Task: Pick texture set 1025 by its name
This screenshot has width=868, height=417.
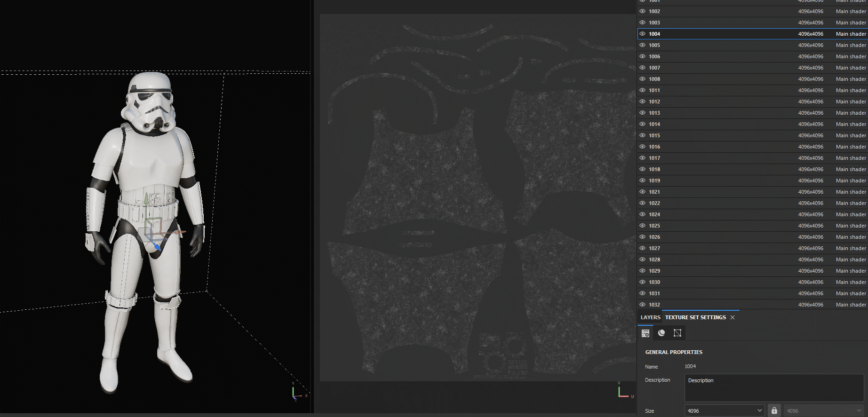Action: (654, 226)
